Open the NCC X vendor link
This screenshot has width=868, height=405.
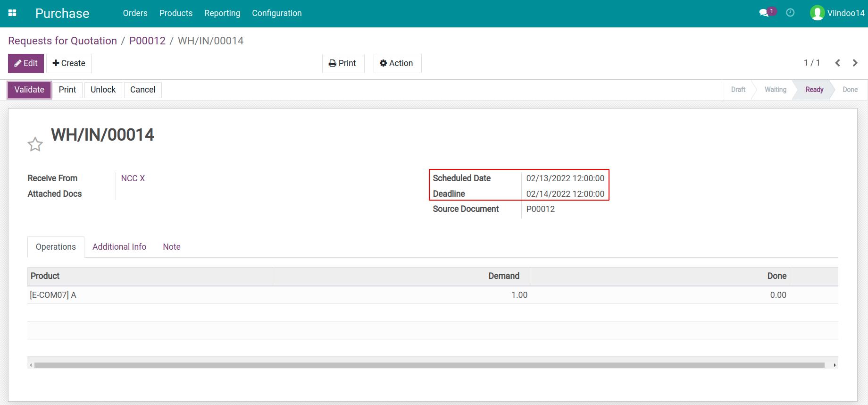133,178
